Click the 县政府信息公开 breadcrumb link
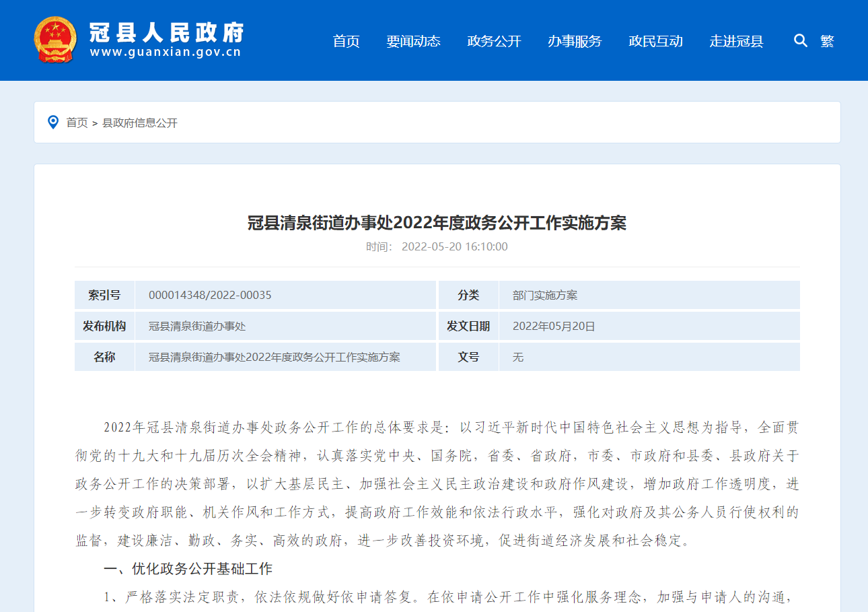 [140, 123]
